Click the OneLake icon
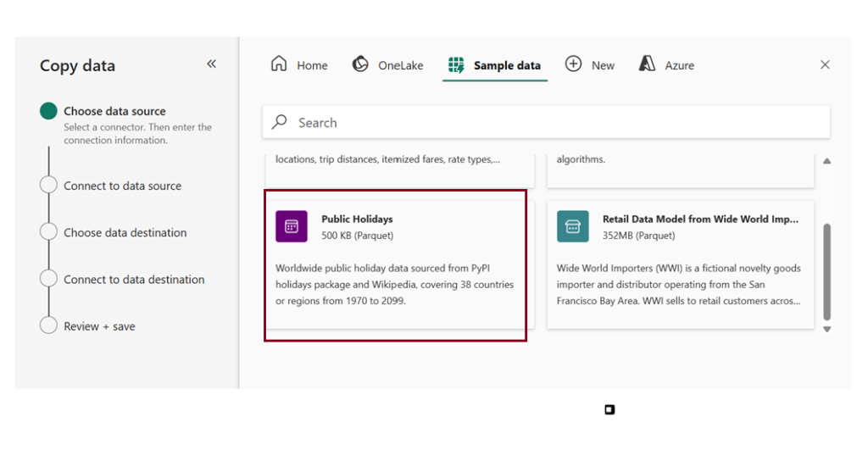 (360, 64)
